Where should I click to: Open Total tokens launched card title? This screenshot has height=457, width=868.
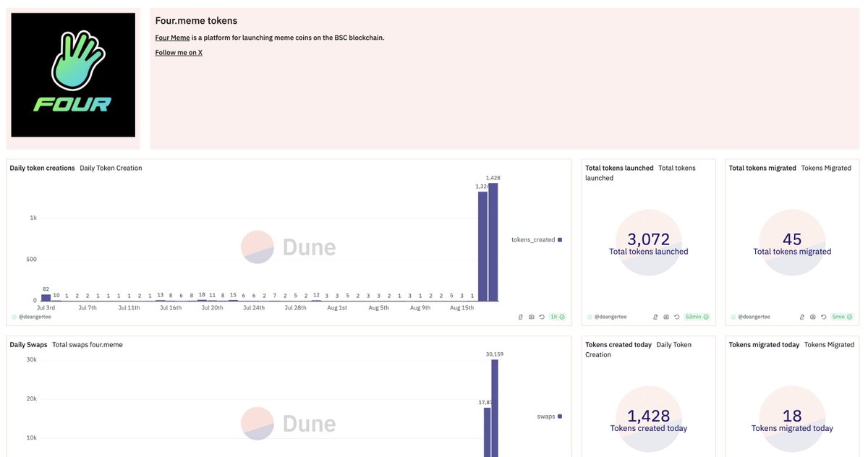[x=619, y=168]
